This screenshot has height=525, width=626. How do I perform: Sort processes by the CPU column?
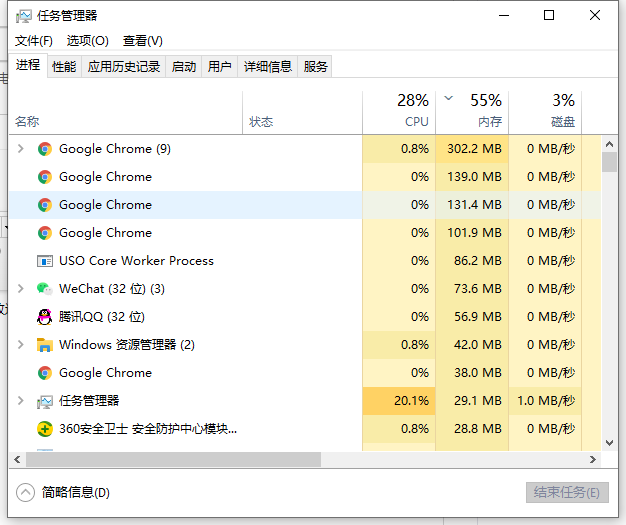(x=416, y=121)
